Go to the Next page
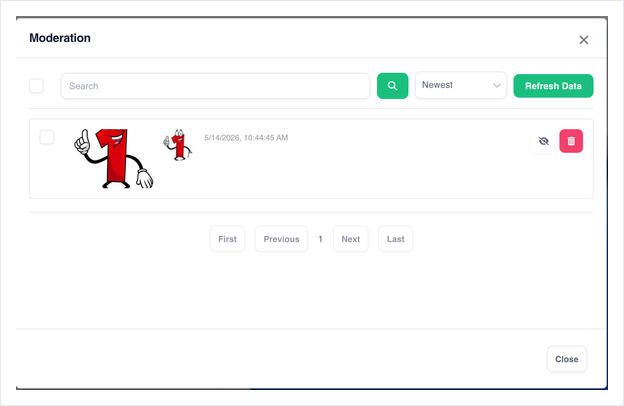Screen dimensions: 624x406 (x=351, y=239)
